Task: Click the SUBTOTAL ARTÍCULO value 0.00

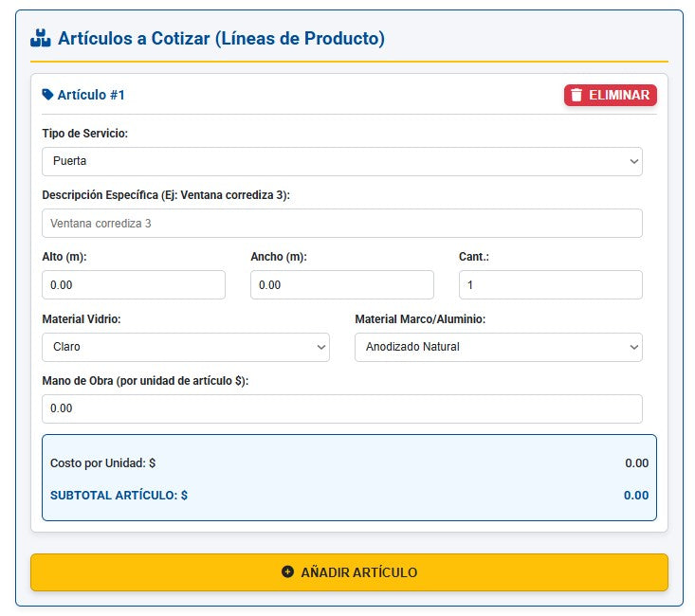Action: pyautogui.click(x=636, y=495)
